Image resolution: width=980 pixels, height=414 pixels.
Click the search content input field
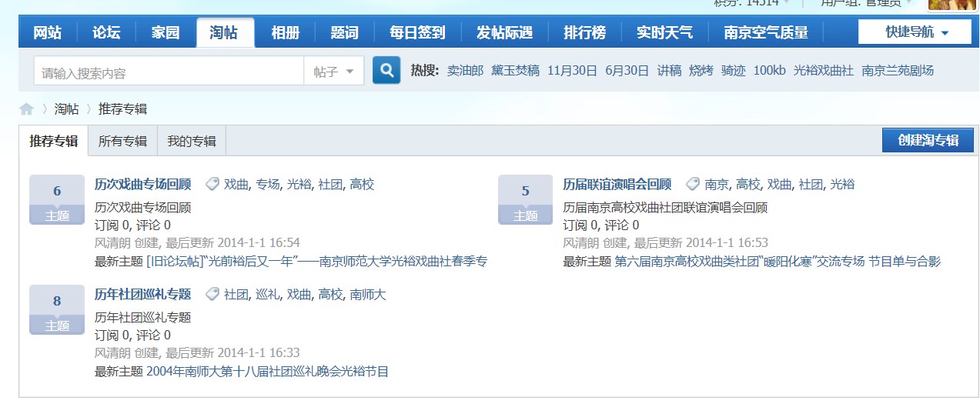[x=169, y=72]
